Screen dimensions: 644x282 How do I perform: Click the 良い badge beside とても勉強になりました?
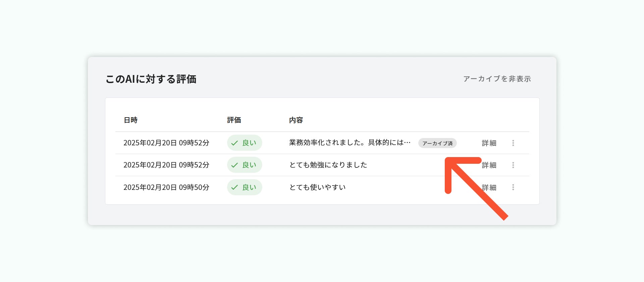(x=245, y=165)
